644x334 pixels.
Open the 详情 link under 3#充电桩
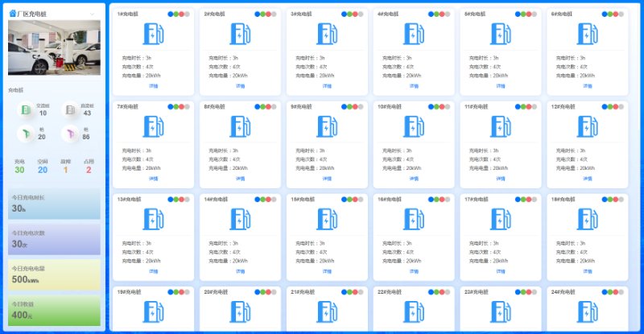[327, 85]
